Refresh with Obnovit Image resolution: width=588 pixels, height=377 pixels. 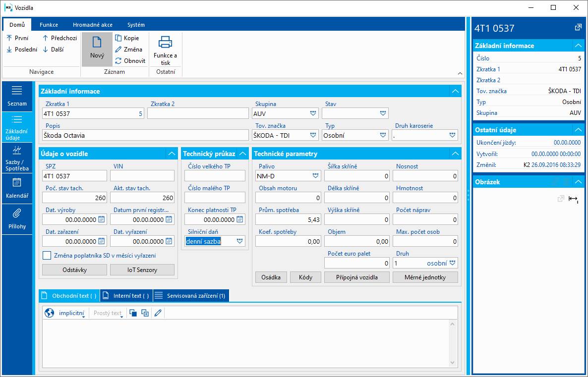click(130, 60)
